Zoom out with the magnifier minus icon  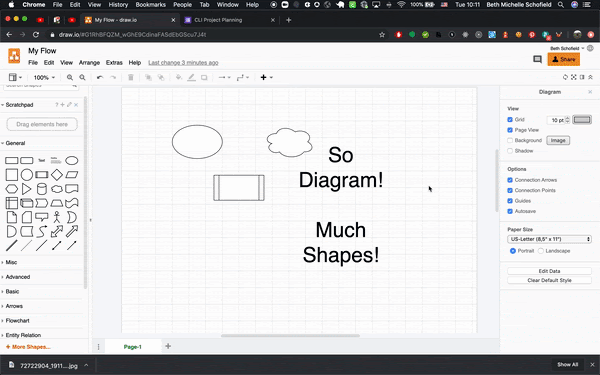[x=82, y=77]
